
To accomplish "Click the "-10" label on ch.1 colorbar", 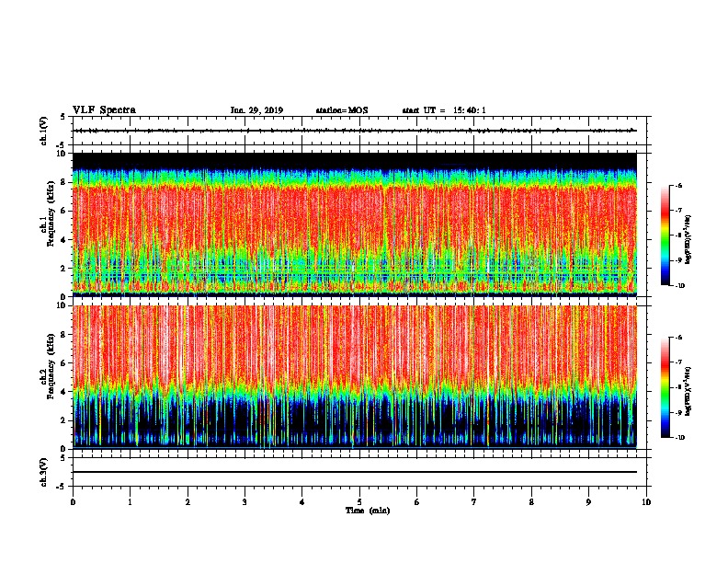I will 679,286.
